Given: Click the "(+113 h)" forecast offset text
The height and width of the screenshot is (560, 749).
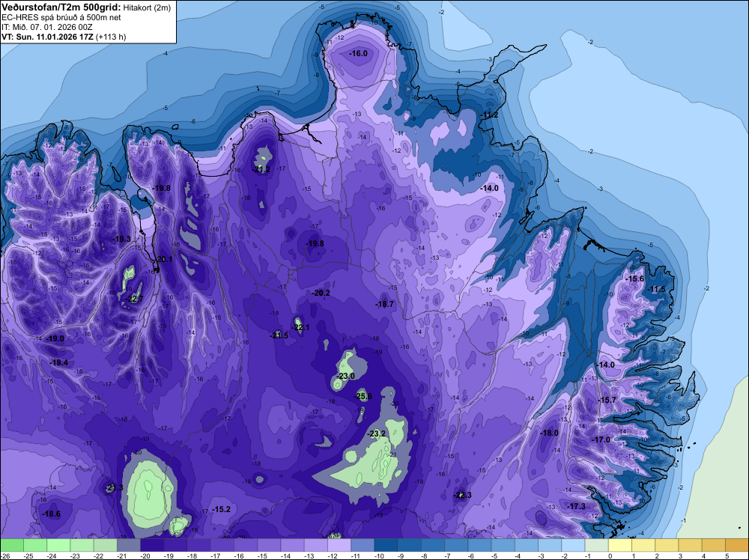Looking at the screenshot, I should tap(111, 37).
